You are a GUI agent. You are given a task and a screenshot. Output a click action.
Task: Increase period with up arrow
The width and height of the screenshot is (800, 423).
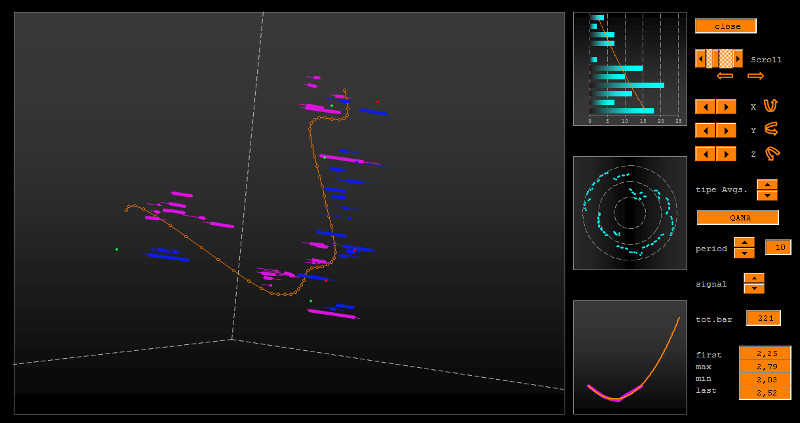click(x=744, y=242)
